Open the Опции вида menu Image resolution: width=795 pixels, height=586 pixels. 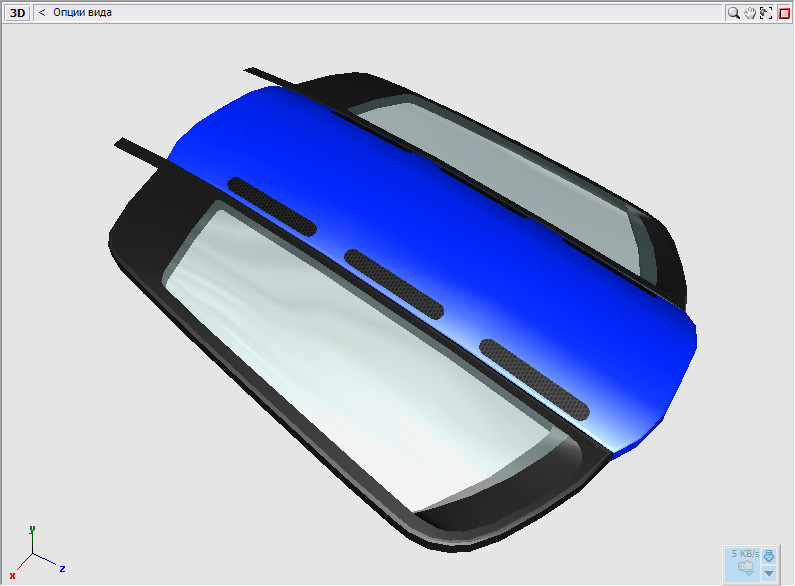click(x=82, y=13)
